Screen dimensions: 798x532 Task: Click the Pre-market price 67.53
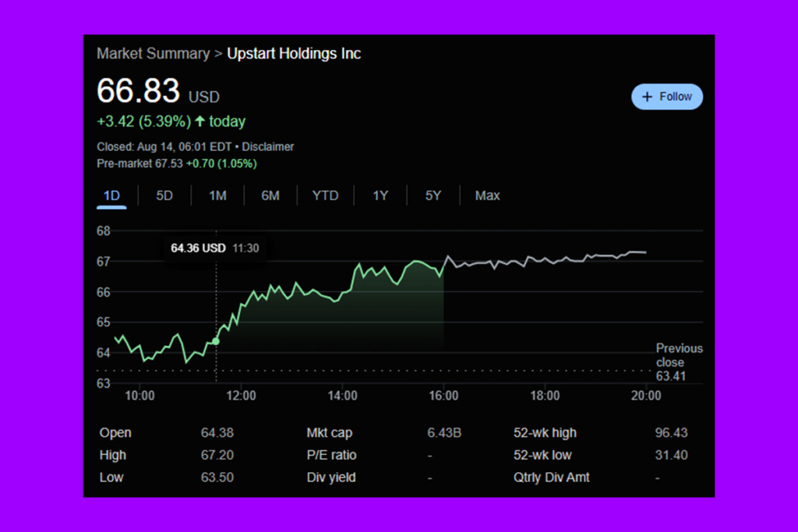coord(168,164)
